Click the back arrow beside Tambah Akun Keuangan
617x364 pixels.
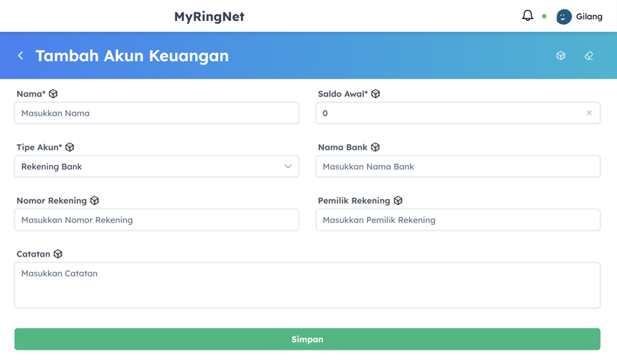click(21, 56)
